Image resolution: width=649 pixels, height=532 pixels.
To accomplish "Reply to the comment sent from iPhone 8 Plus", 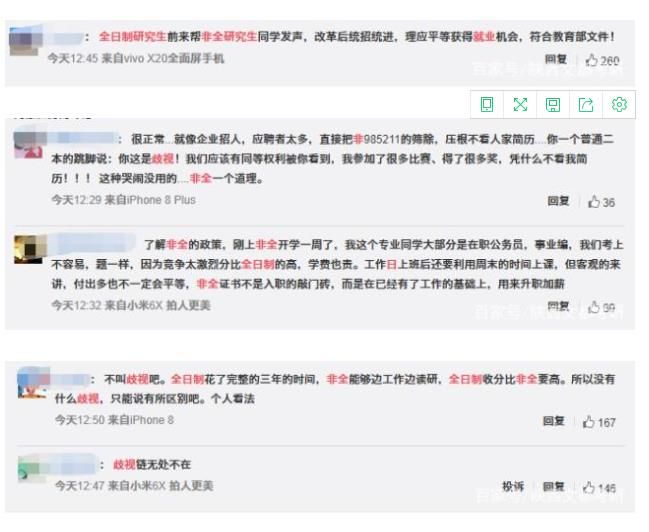I will pyautogui.click(x=558, y=202).
